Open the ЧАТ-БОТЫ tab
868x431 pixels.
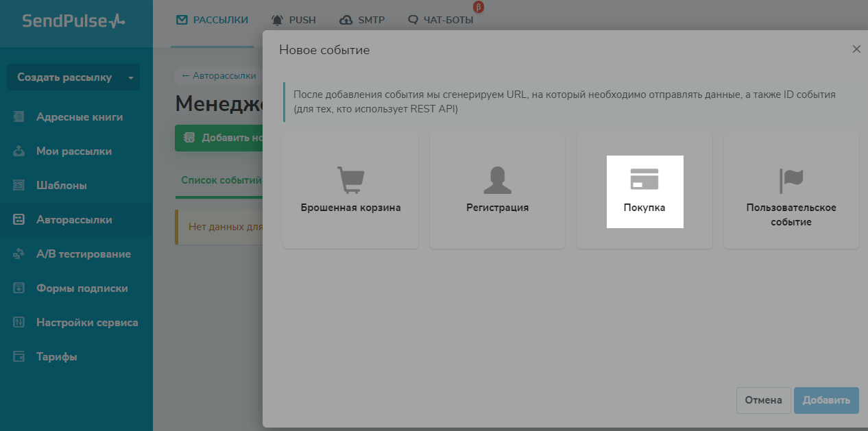point(440,20)
